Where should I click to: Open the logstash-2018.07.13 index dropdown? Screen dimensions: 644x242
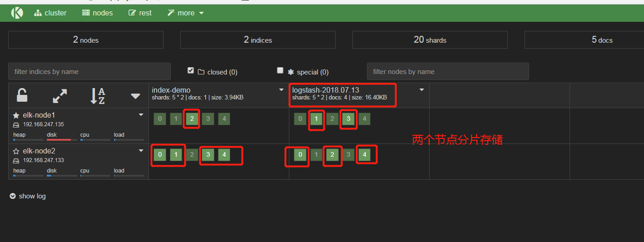click(x=421, y=90)
